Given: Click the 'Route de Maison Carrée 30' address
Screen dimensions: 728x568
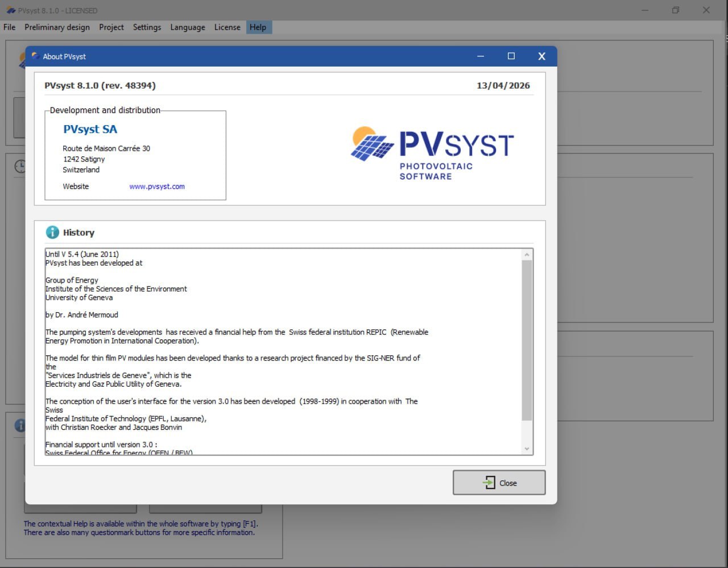Looking at the screenshot, I should tap(106, 148).
